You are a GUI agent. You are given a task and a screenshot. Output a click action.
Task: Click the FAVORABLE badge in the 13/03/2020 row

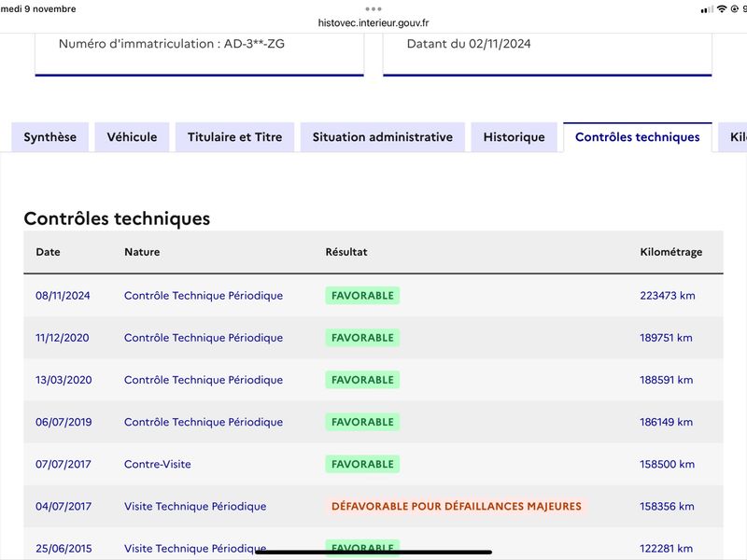(x=362, y=380)
